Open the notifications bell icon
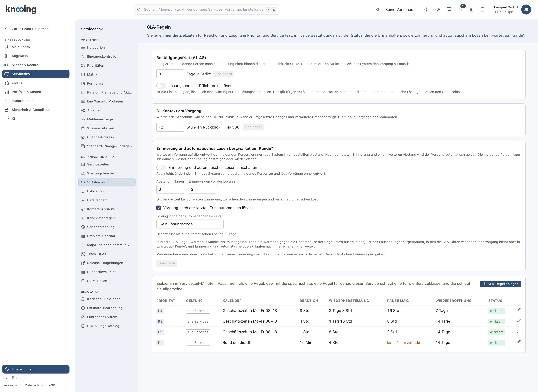This screenshot has height=392, width=538. coord(460,10)
